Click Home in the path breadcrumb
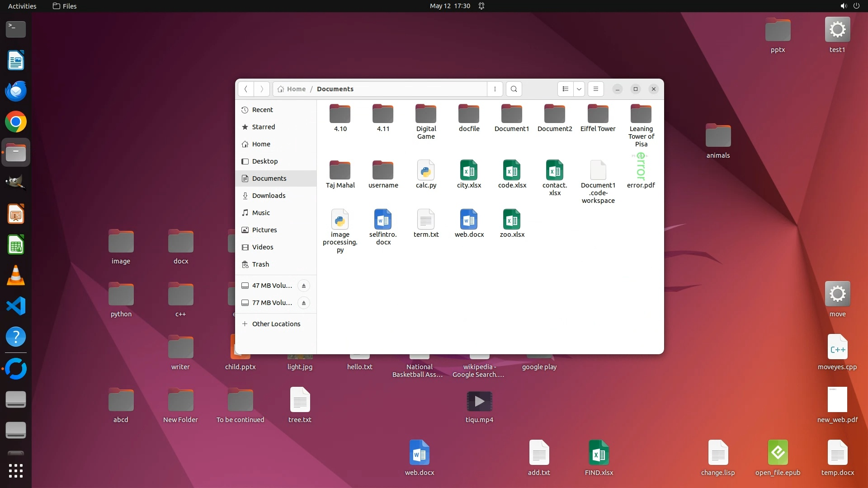Image resolution: width=868 pixels, height=488 pixels. (292, 89)
